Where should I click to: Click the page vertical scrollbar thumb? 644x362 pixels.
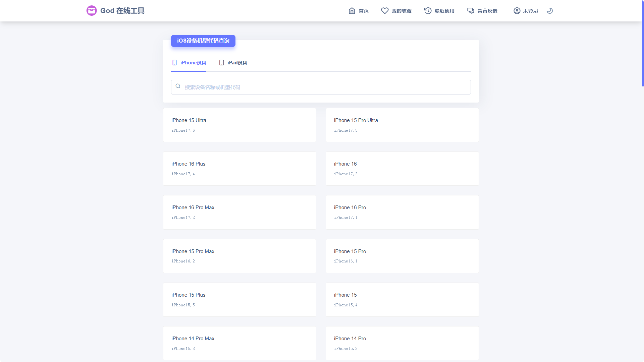(643, 44)
